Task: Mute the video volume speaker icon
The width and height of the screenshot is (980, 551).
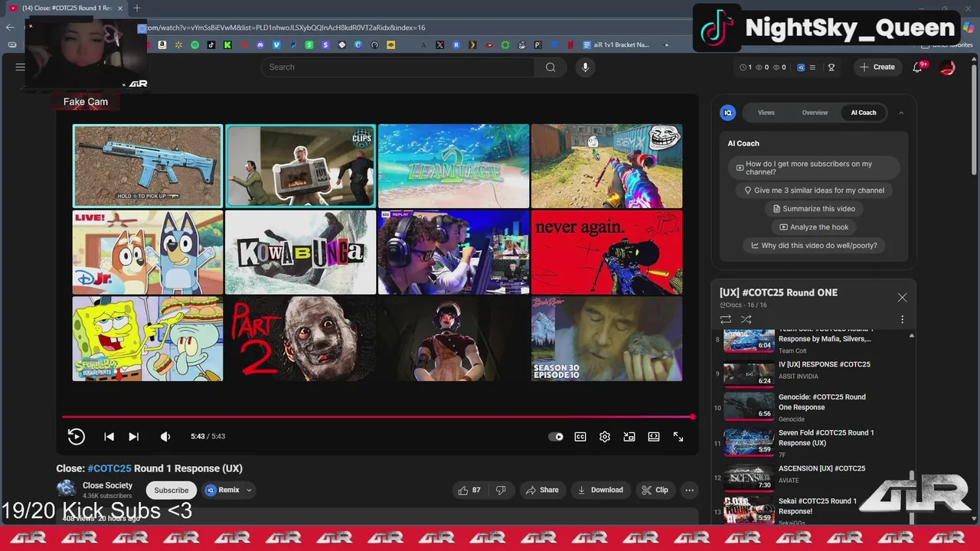Action: 165,436
